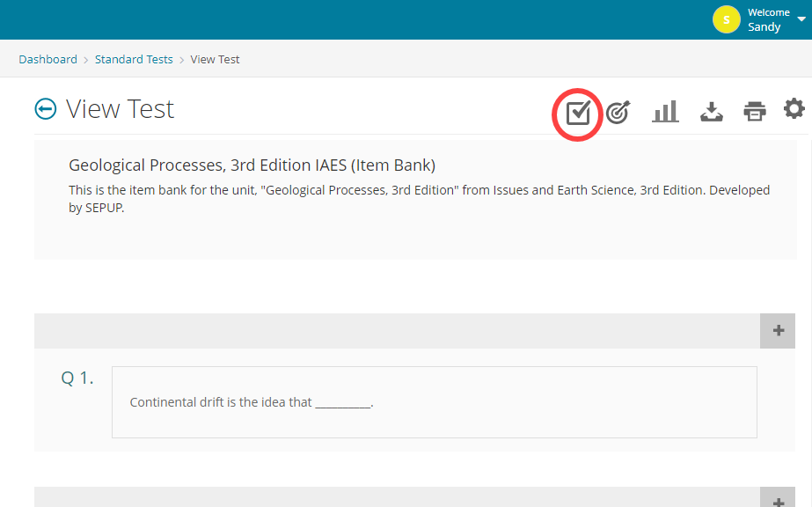
Task: Click the View Test page heading
Action: [x=120, y=109]
